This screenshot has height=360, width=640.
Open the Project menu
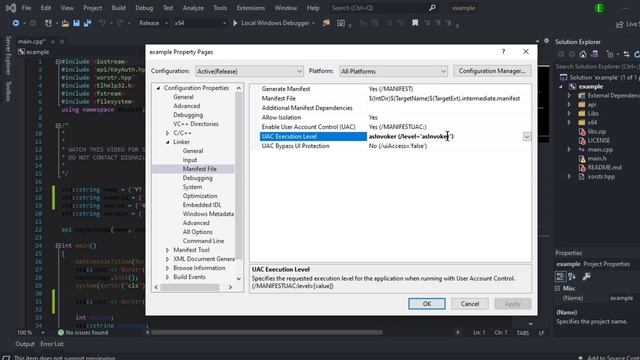click(93, 8)
